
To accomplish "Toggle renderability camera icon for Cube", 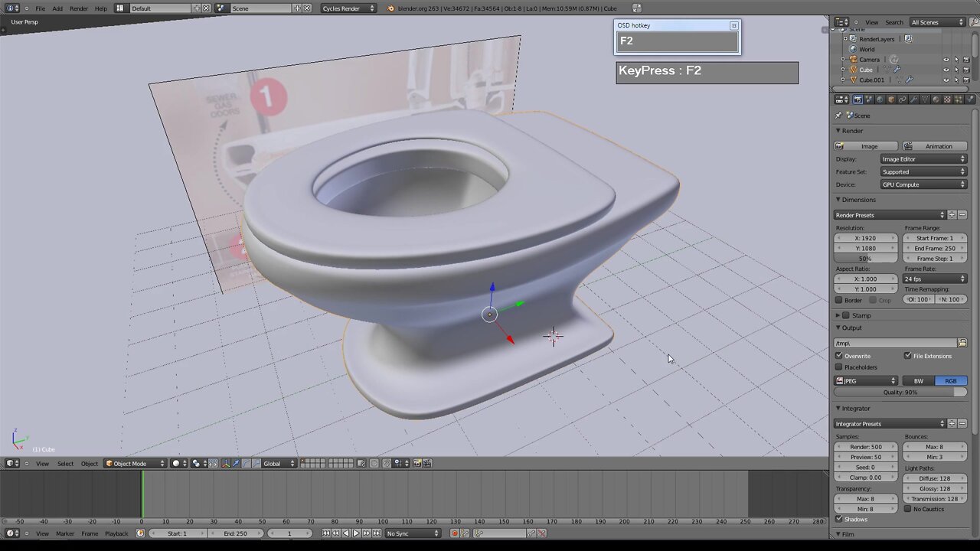I will (965, 70).
